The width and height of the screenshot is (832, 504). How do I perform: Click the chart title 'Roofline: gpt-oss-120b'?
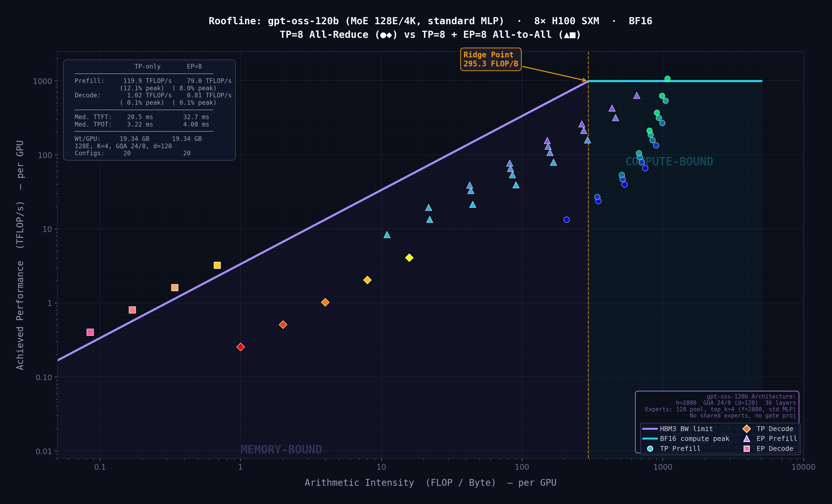coord(430,21)
